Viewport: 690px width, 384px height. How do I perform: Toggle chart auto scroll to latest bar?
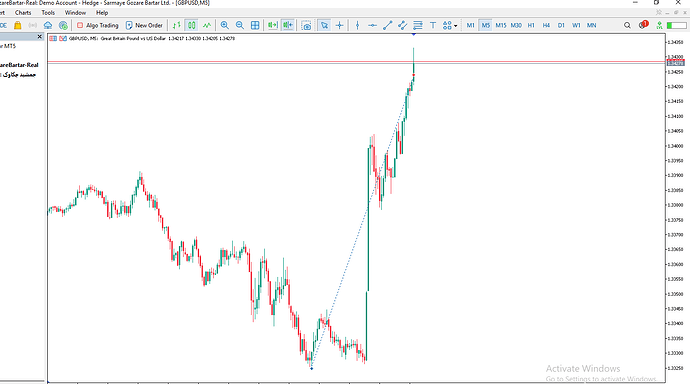coord(273,26)
